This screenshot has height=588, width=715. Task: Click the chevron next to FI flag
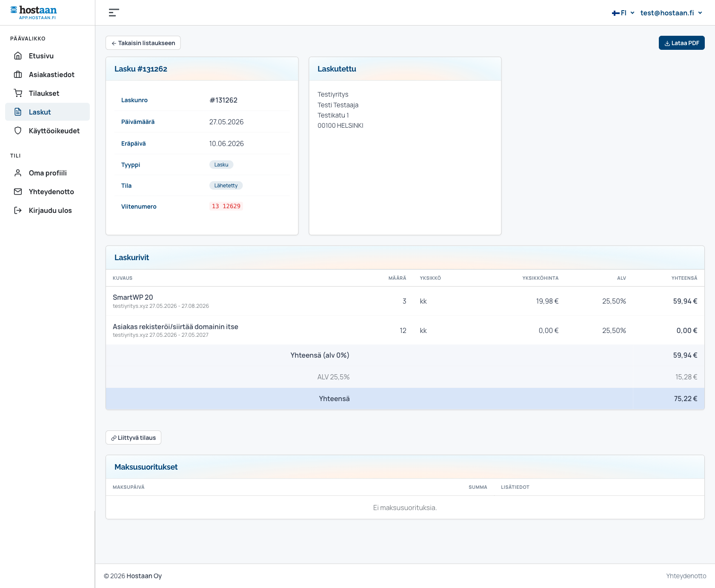[632, 13]
